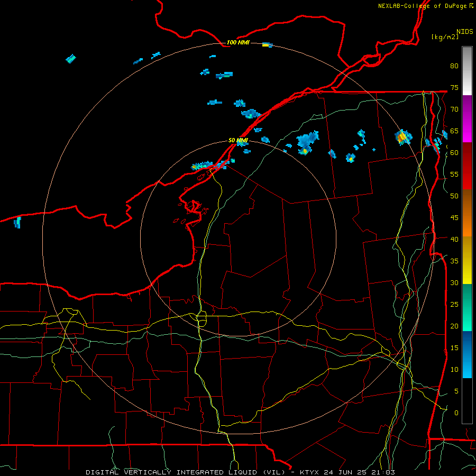Click the 10 value on the color scale
The height and width of the screenshot is (476, 476).
(454, 370)
